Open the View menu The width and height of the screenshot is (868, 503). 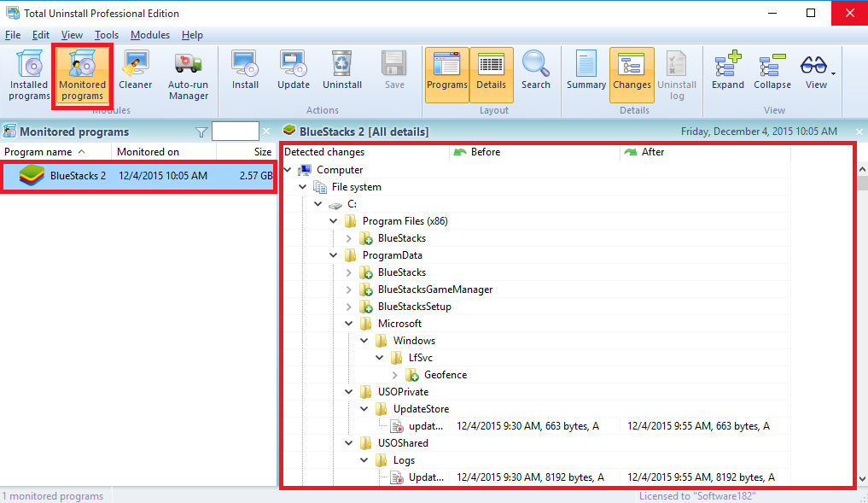(x=72, y=35)
